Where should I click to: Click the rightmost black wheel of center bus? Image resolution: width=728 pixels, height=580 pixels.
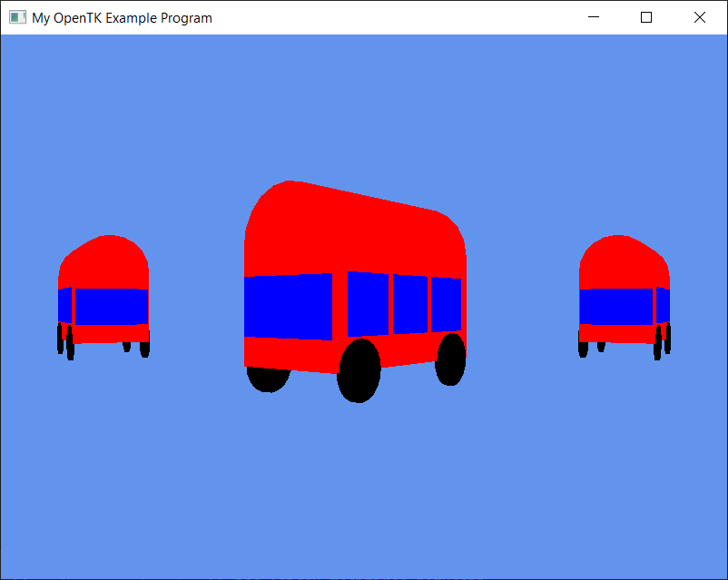pyautogui.click(x=450, y=359)
